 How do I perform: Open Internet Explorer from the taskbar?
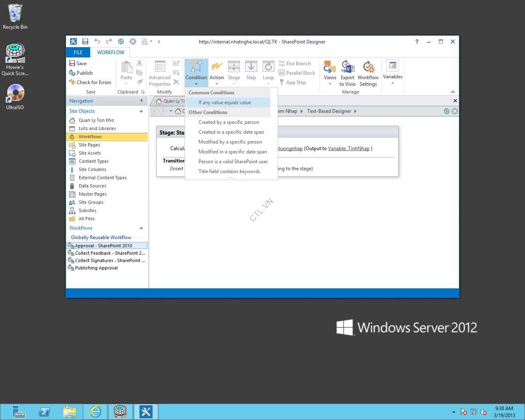[x=95, y=411]
